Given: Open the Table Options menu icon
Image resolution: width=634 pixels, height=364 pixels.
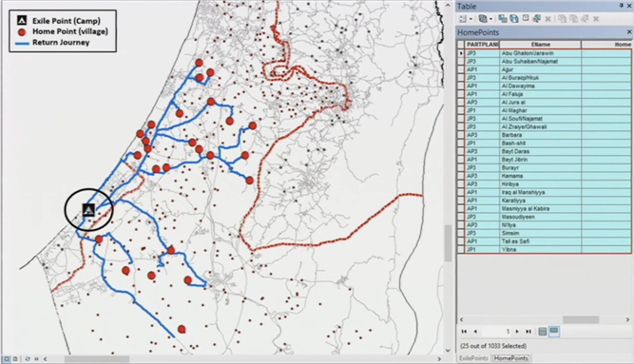Looking at the screenshot, I should [463, 19].
